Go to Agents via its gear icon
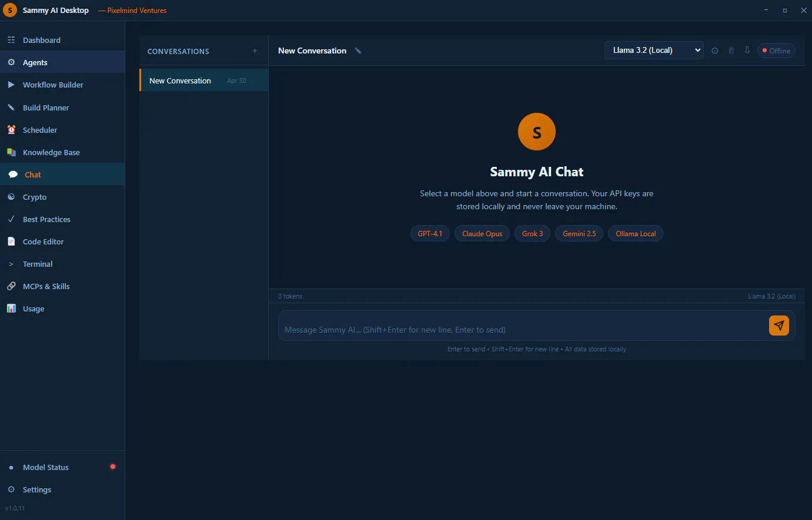The height and width of the screenshot is (520, 812). (11, 62)
